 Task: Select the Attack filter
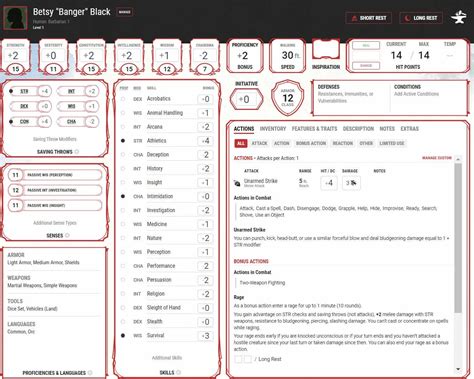[x=259, y=143]
